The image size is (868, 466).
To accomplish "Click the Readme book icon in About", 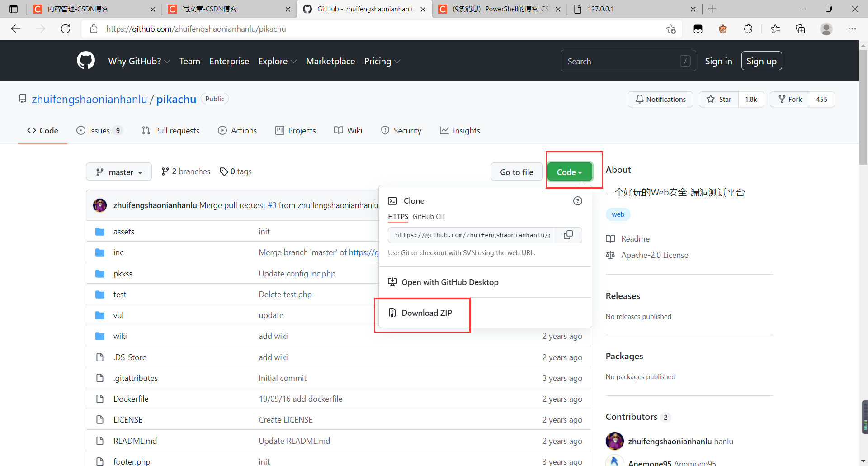I will (x=610, y=239).
